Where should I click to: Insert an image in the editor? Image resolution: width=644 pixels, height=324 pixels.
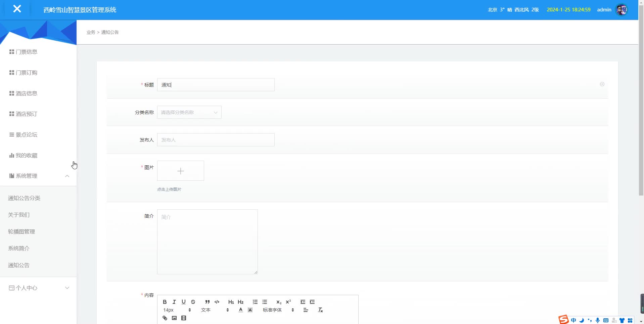pos(174,318)
